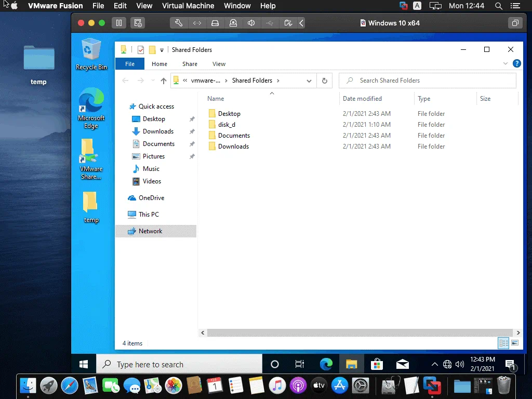Open Windows Explorer Help icon

(516, 64)
